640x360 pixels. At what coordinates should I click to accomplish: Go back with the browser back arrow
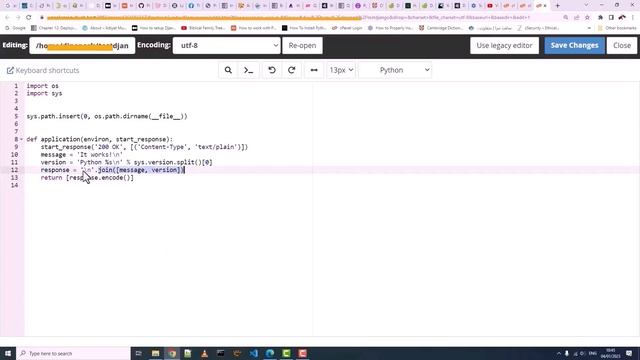(x=7, y=18)
